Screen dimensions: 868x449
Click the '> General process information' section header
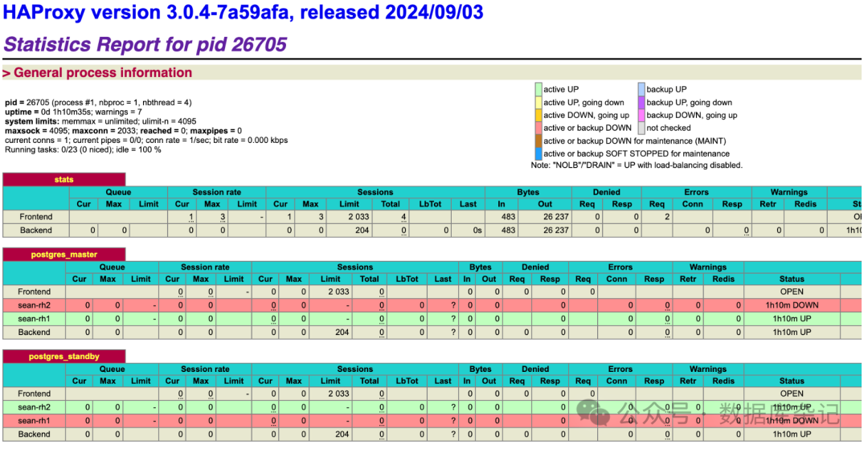97,72
